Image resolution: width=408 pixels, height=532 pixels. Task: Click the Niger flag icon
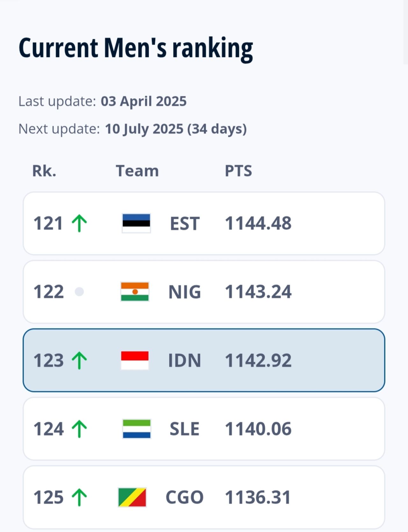[x=135, y=292]
